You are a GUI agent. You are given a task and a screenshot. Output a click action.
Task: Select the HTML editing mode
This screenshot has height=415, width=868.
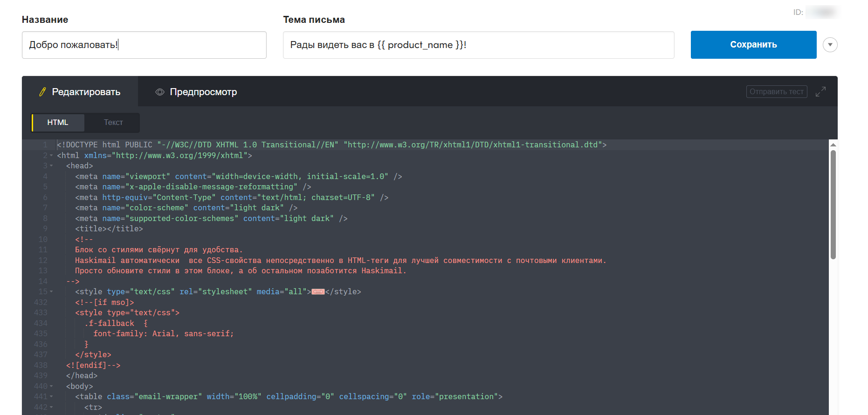pos(58,123)
